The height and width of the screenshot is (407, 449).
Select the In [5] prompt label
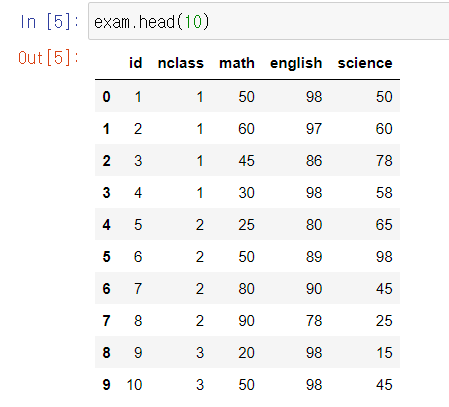49,22
